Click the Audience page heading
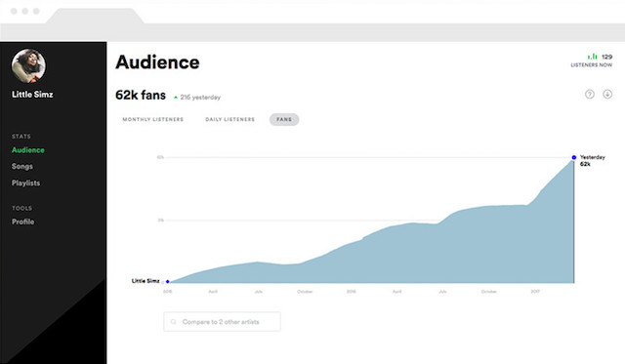Viewport: 625px width, 364px height. click(157, 62)
